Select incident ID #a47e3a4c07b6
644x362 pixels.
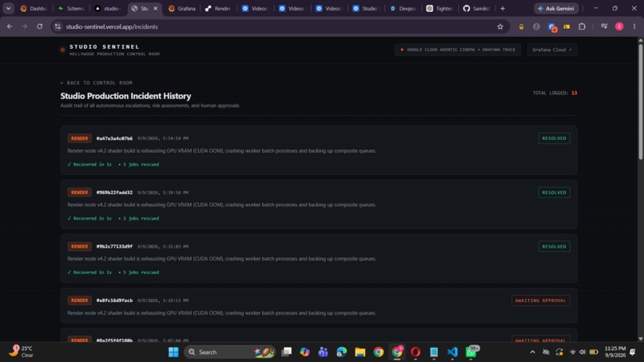coord(114,138)
